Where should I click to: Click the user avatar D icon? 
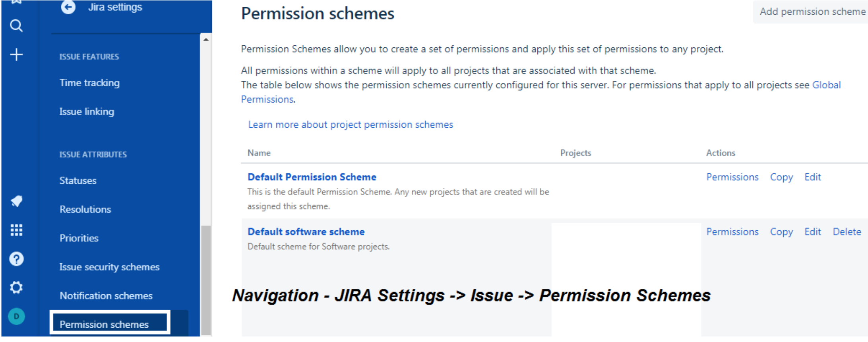[x=16, y=317]
